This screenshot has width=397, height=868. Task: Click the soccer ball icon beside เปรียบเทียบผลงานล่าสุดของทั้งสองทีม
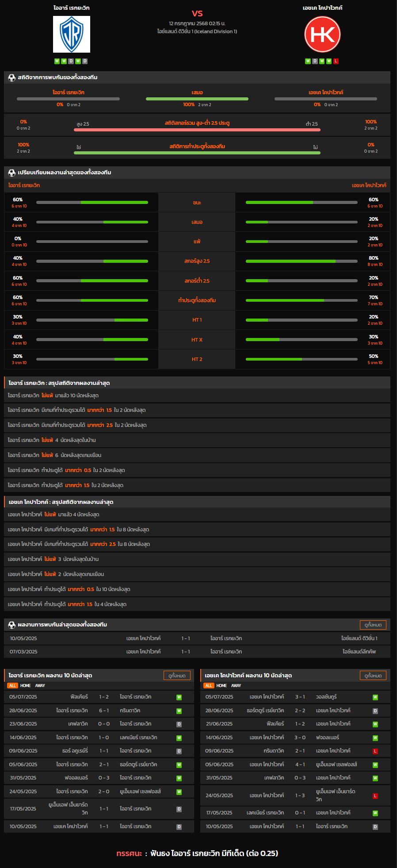pos(12,173)
